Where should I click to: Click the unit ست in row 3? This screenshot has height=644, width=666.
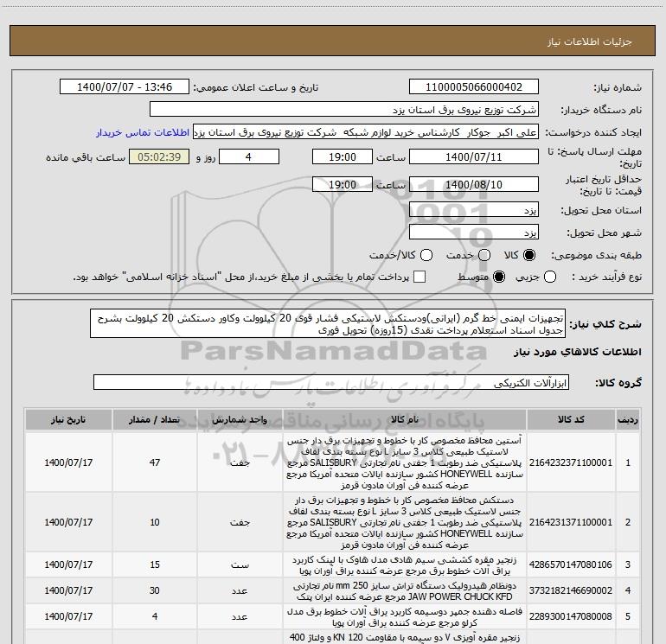240,565
